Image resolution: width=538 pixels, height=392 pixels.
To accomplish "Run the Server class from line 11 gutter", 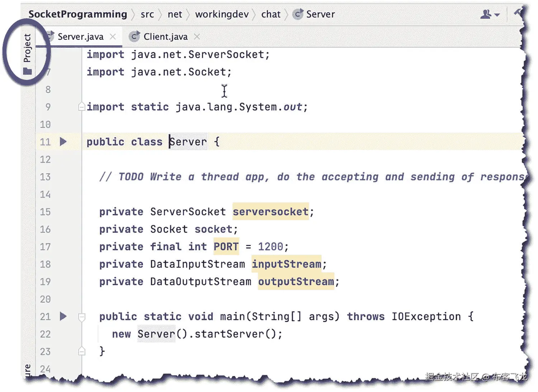I will (63, 142).
